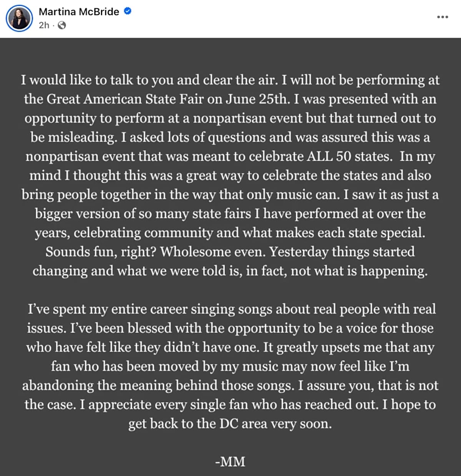
Task: Click 'get back to the DC area very soon'
Action: click(230, 424)
